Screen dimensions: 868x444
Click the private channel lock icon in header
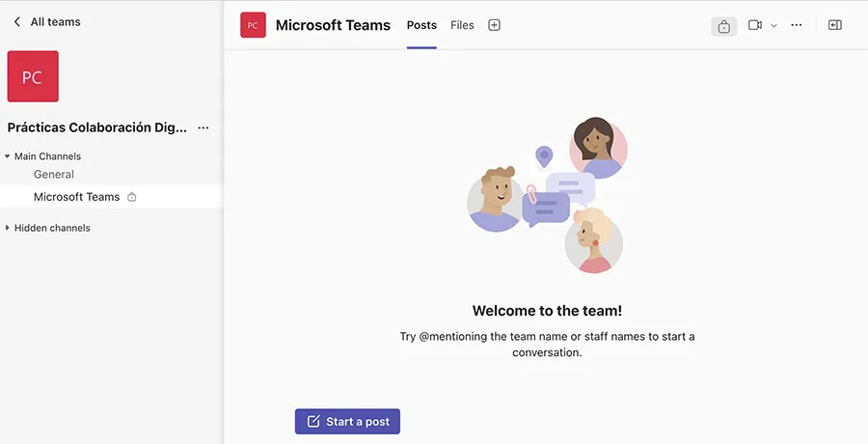723,26
